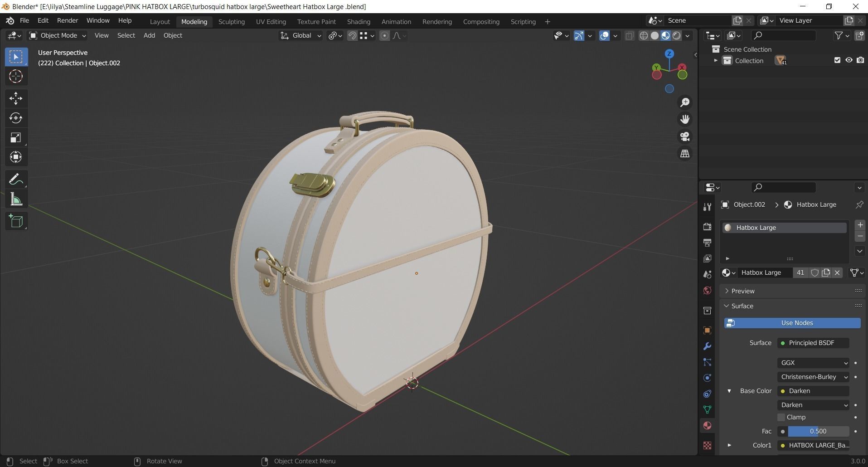Select the Measure tool
Viewport: 868px width, 467px height.
[16, 199]
